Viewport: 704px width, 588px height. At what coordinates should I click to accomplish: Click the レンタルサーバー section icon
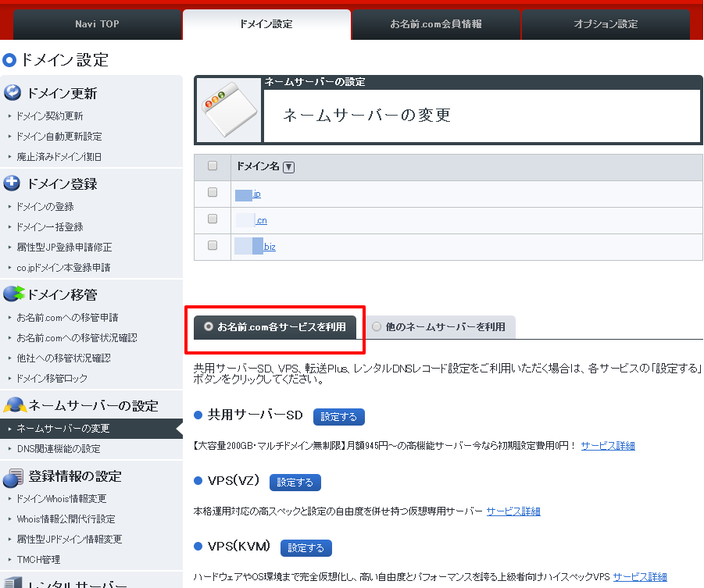click(13, 583)
